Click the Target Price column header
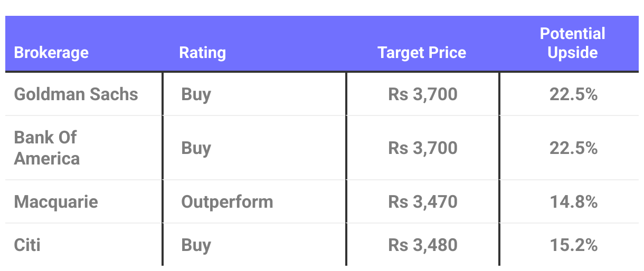644x271 pixels. (x=422, y=53)
